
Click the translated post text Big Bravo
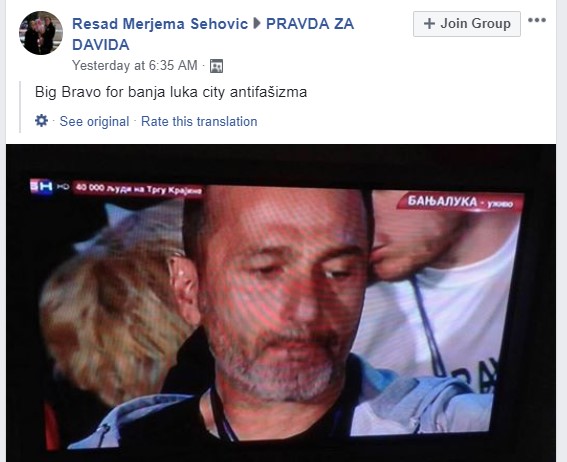tap(171, 92)
